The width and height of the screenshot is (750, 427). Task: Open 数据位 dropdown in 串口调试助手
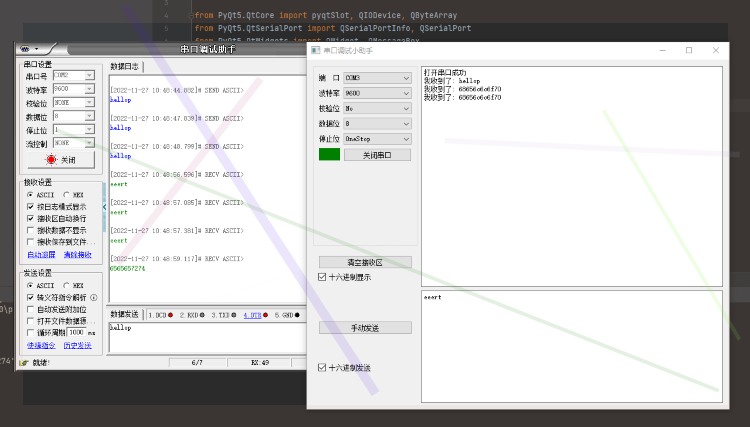point(74,116)
